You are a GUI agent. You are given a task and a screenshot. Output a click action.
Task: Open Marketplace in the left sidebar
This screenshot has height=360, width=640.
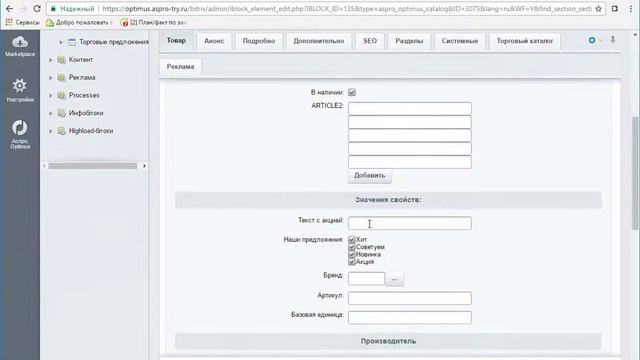pyautogui.click(x=20, y=46)
